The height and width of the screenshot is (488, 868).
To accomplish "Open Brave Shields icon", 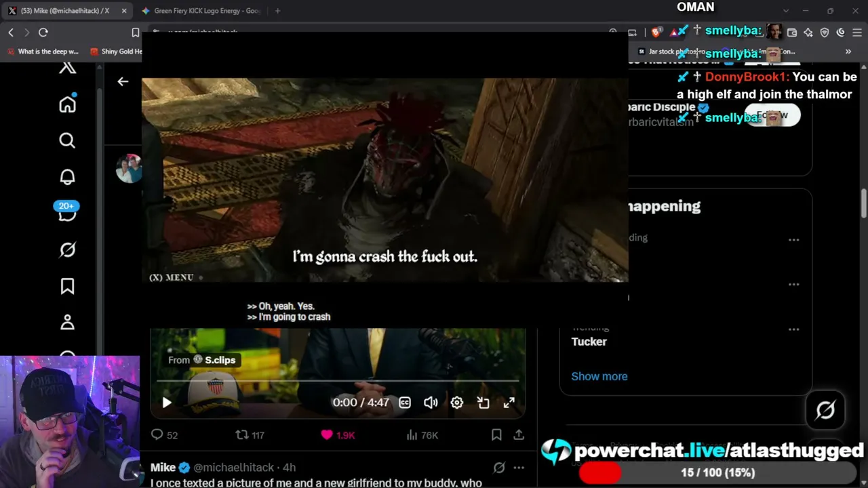I will (x=656, y=32).
